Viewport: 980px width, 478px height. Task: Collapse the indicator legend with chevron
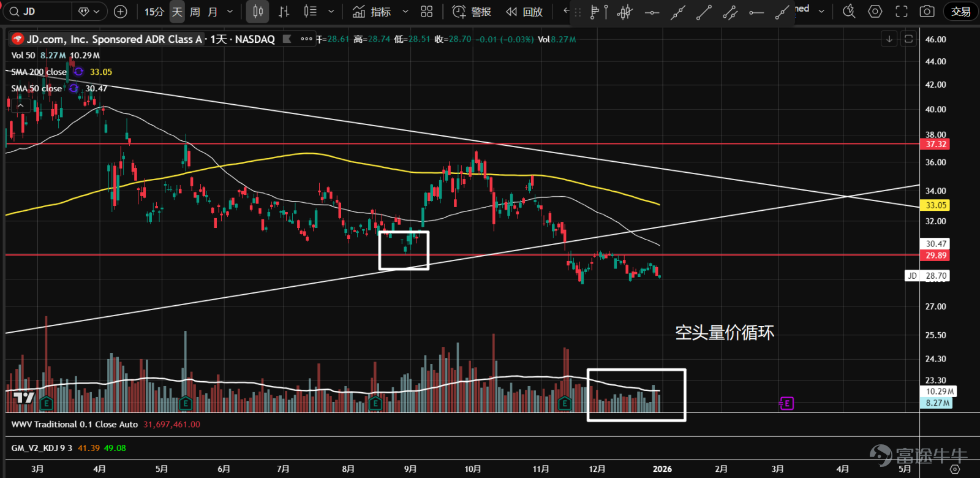[20, 105]
